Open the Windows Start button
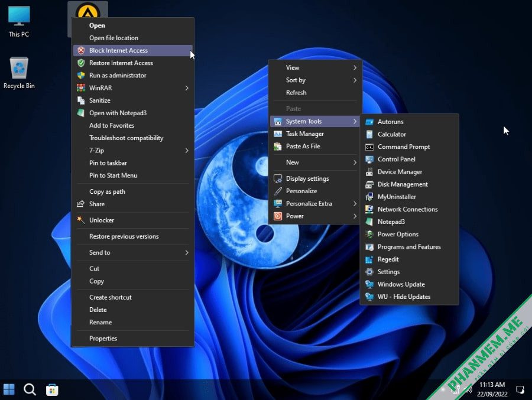Viewport: 532px width, 400px height. (9, 389)
